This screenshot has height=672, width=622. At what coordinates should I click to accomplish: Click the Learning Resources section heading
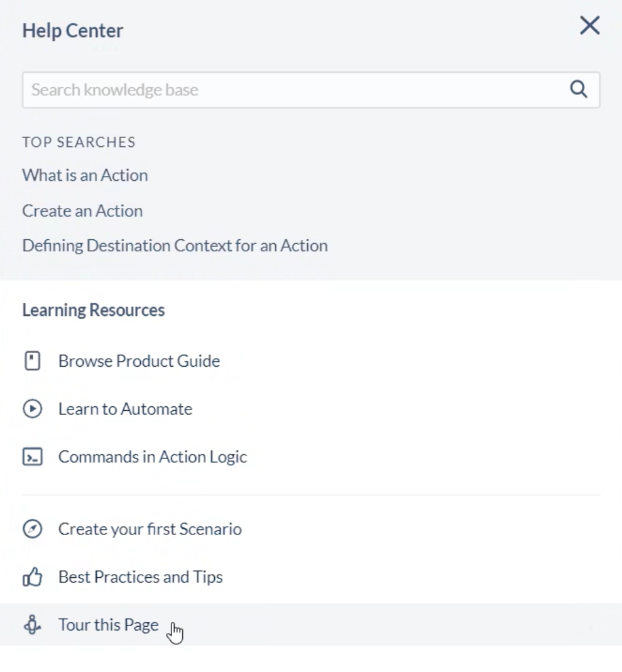(x=93, y=310)
